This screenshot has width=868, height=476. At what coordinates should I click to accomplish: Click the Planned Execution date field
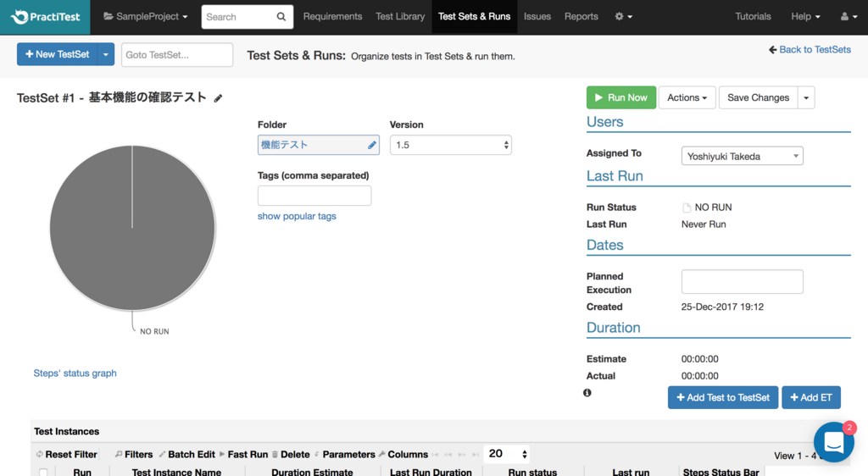(742, 281)
